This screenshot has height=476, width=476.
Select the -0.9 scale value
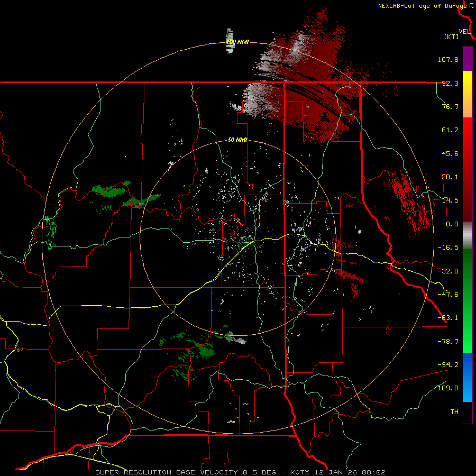[x=450, y=224]
